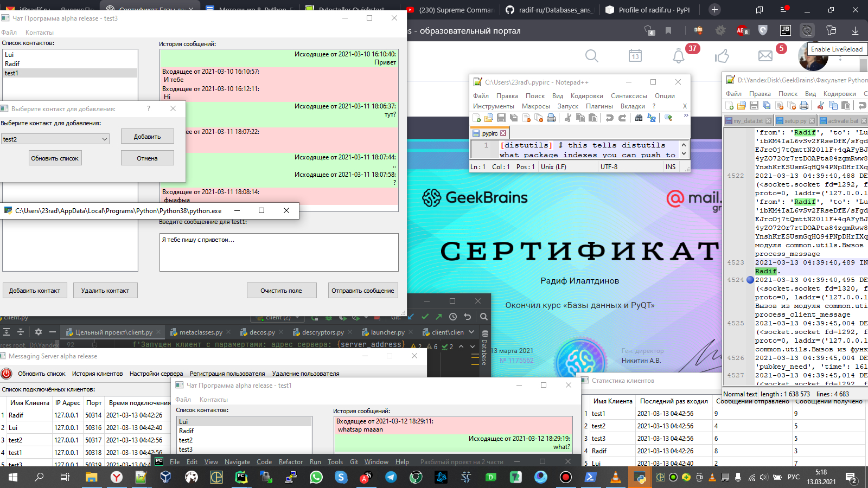Click 'test2' row in client statistics table
The width and height of the screenshot is (868, 488).
click(725, 426)
